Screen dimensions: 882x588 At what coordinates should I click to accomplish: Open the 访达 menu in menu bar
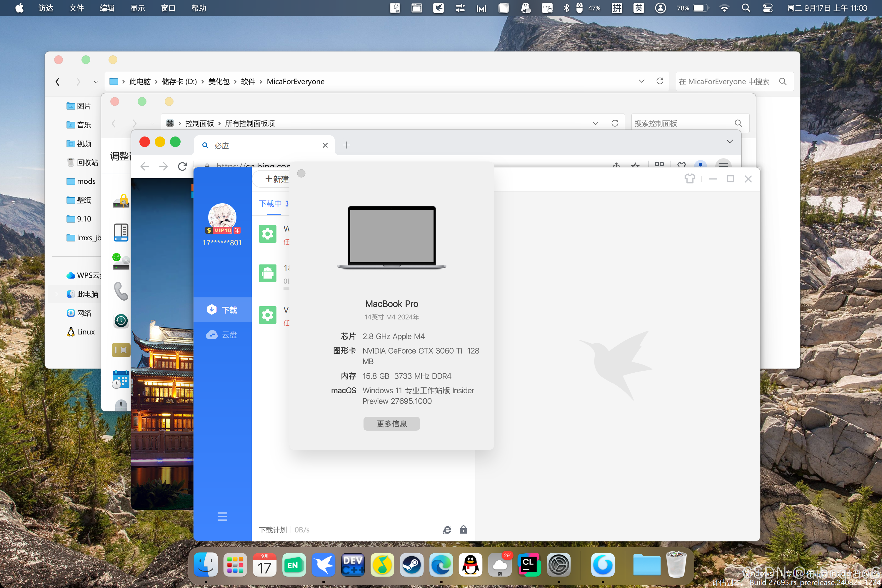coord(46,8)
